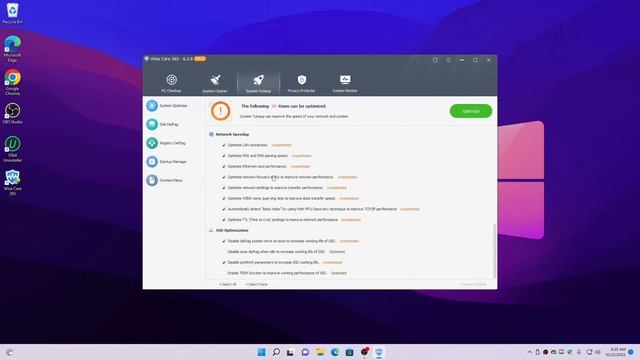640x360 pixels.
Task: Uncheck Optimize LAN connection
Action: (224, 145)
